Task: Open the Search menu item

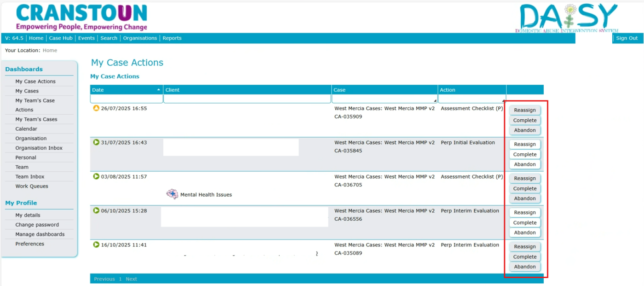Action: click(109, 38)
